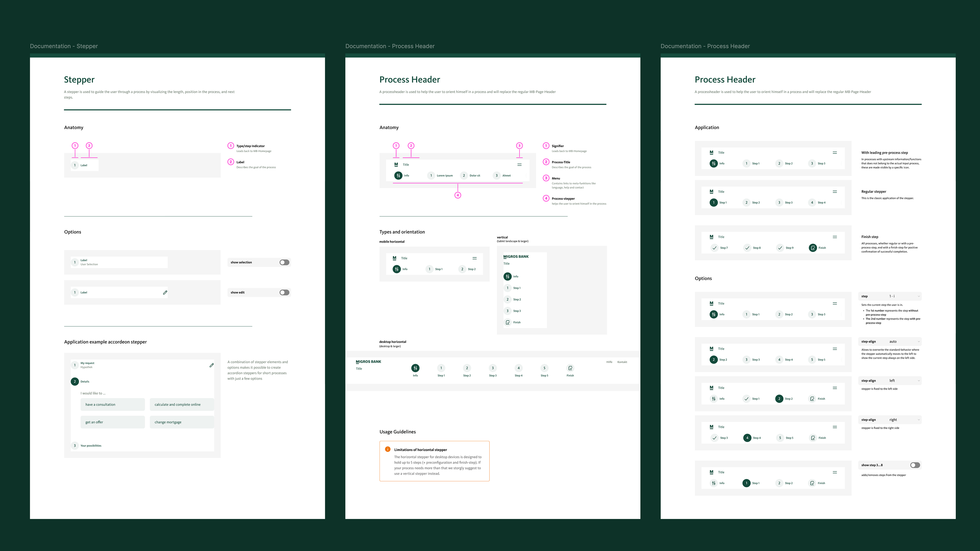This screenshot has width=980, height=551.
Task: Click the Info step icon in the desktop horizontal stepper
Action: pyautogui.click(x=415, y=368)
